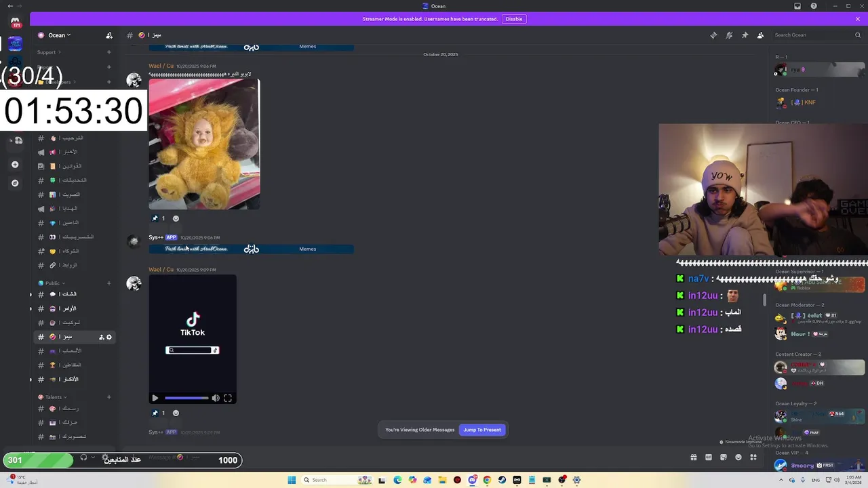The width and height of the screenshot is (868, 488).
Task: Collapse the Support category
Action: point(49,52)
